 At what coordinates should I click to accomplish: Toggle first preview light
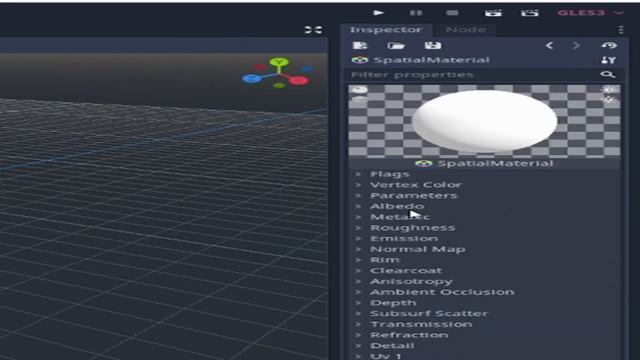609,90
